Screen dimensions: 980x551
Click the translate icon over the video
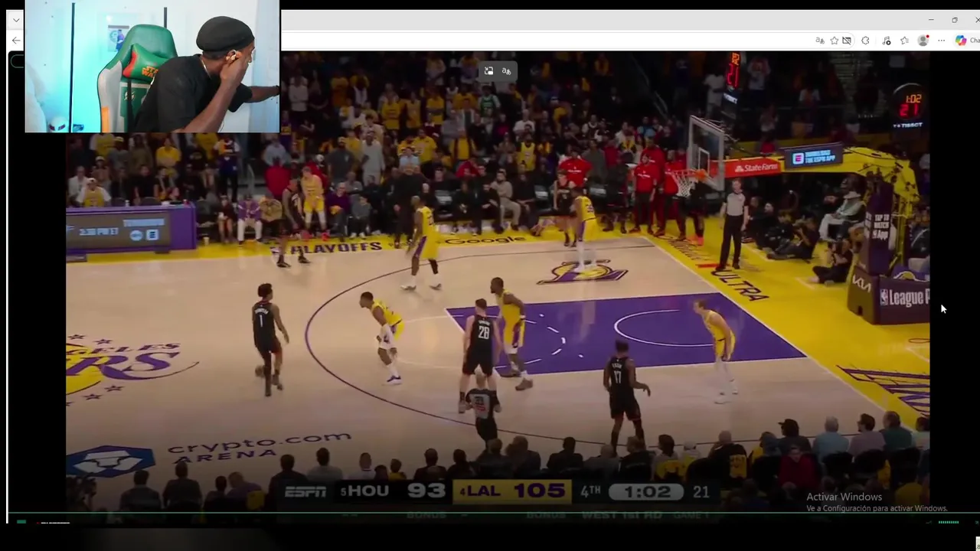click(x=506, y=71)
